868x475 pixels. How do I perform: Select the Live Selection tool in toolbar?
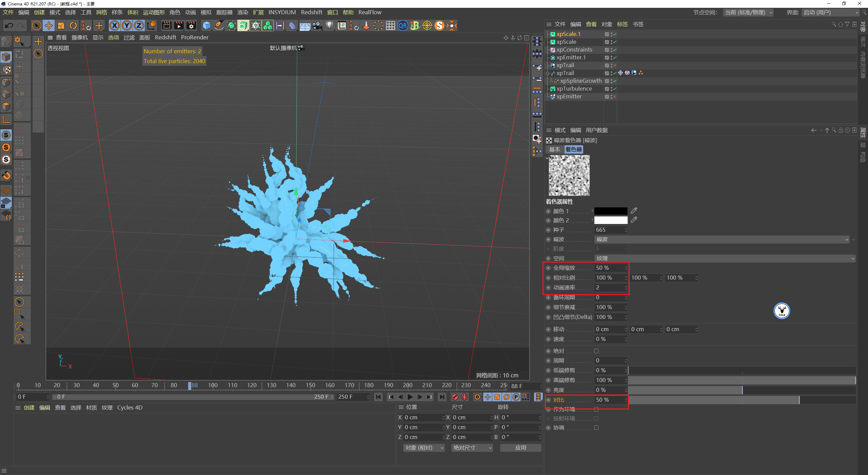coord(36,25)
